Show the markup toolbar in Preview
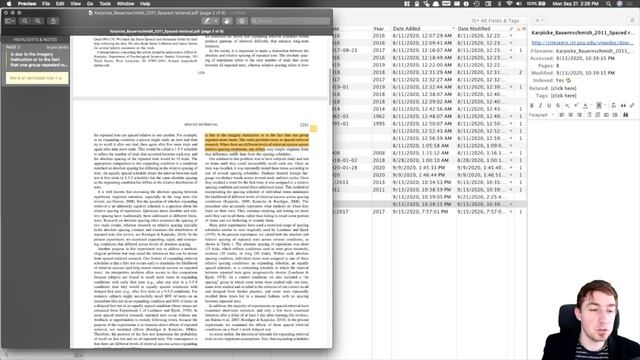This screenshot has height=360, width=640. pos(242,21)
